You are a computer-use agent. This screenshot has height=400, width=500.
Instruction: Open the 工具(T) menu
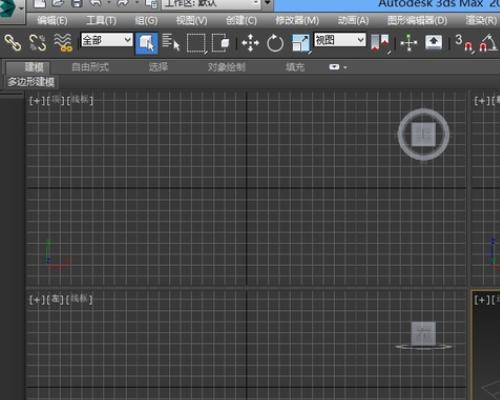click(x=101, y=21)
